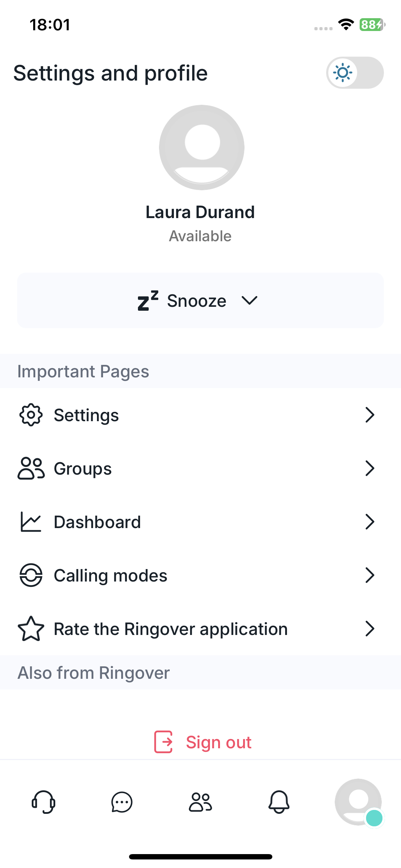
Task: Toggle the light/dark theme switch
Action: click(x=355, y=73)
